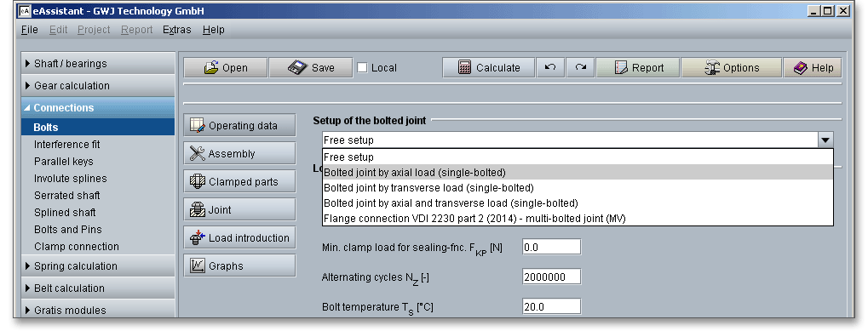Open the Extras menu
This screenshot has height=331, width=868.
pos(176,30)
